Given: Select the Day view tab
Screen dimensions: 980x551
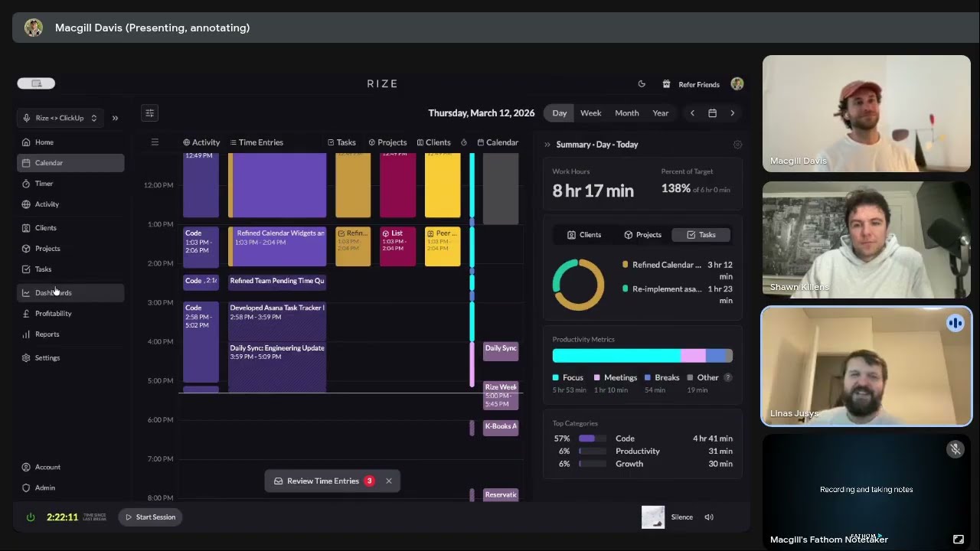Looking at the screenshot, I should coord(560,113).
